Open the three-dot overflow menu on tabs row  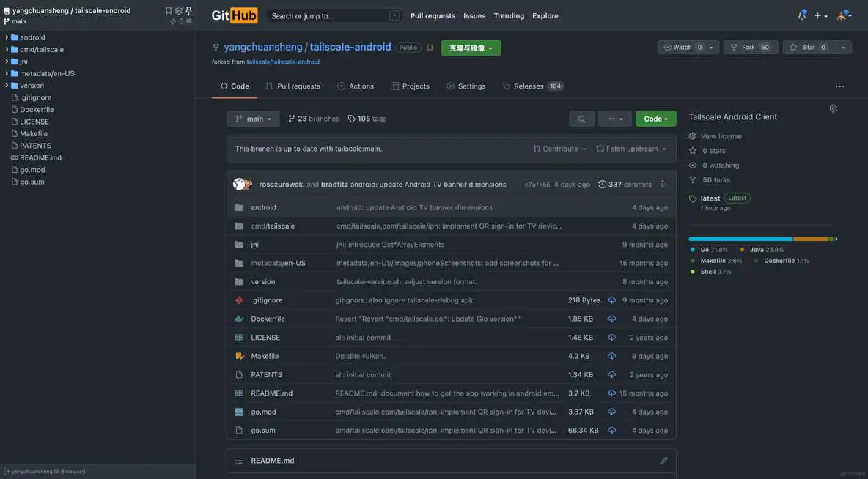tap(839, 86)
